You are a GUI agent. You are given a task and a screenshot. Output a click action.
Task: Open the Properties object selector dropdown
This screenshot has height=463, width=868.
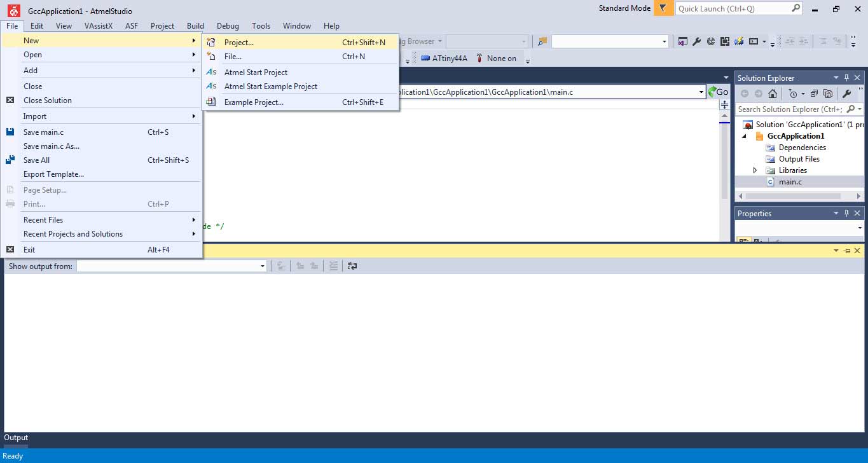[x=860, y=228]
